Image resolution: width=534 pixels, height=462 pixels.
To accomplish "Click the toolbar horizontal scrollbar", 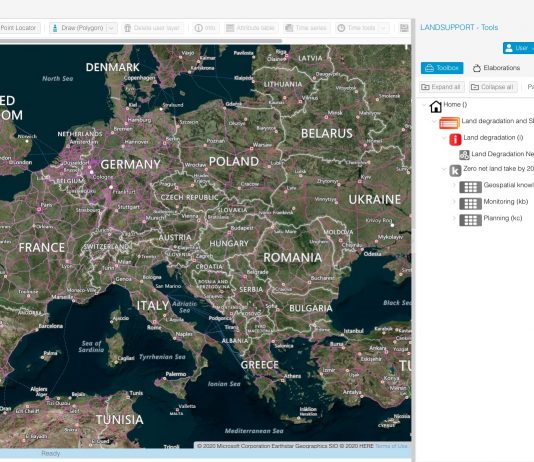I will [141, 41].
